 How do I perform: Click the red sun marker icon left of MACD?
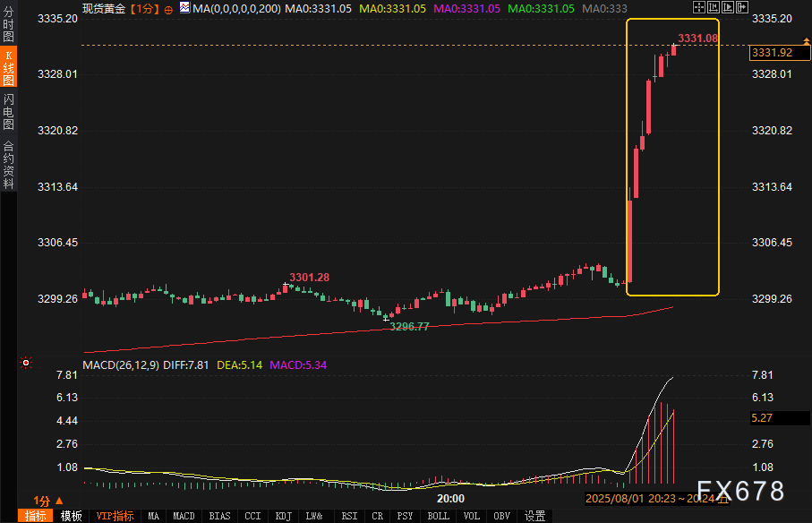pos(26,363)
